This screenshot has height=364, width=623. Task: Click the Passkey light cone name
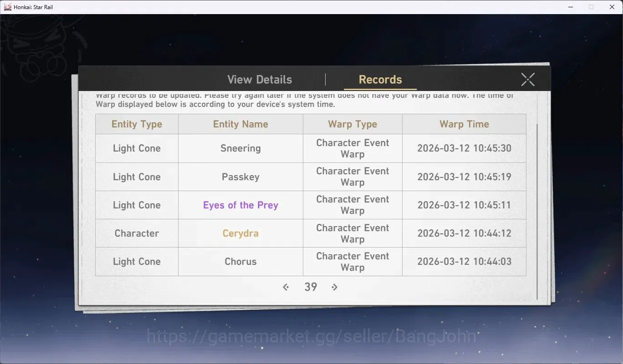240,177
